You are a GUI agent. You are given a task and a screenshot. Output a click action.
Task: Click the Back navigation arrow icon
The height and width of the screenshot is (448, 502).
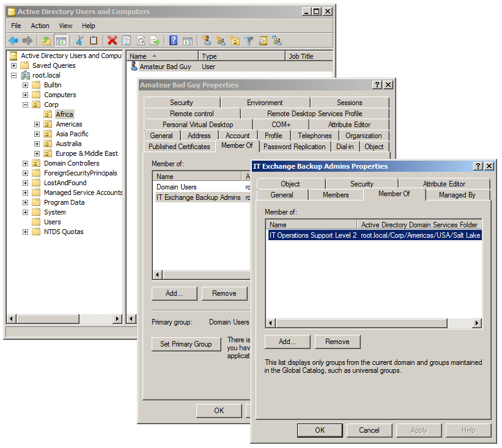(12, 40)
